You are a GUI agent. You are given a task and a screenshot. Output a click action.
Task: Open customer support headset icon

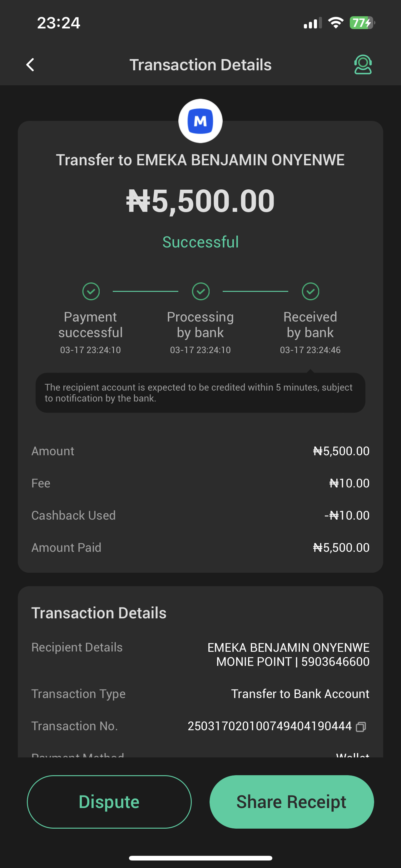[x=363, y=64]
